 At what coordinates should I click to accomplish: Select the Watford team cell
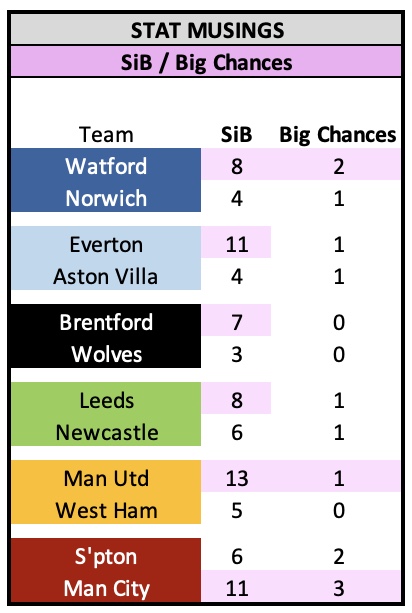click(x=106, y=164)
